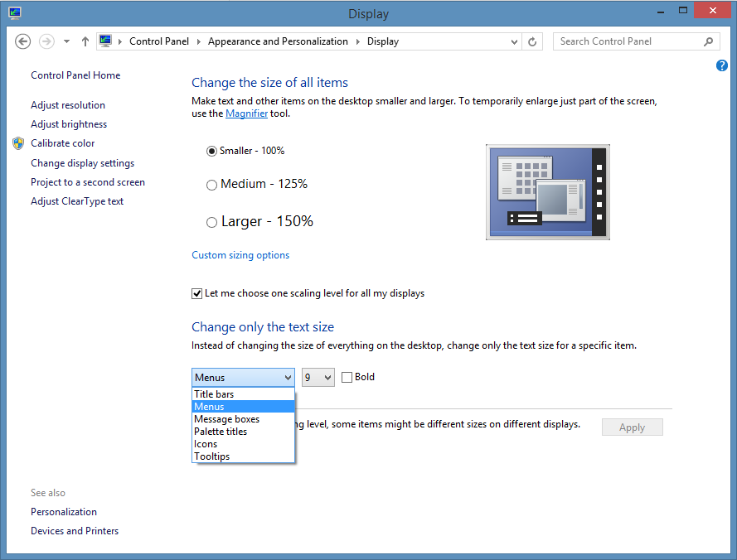Screen dimensions: 737x560
Task: Select the Medium - 125% radio option
Action: click(x=211, y=185)
